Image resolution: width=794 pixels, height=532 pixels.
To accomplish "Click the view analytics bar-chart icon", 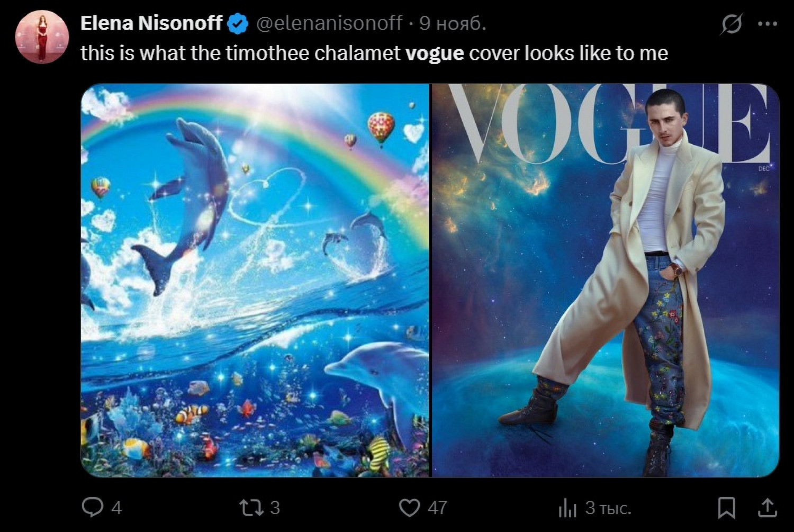I will [567, 508].
